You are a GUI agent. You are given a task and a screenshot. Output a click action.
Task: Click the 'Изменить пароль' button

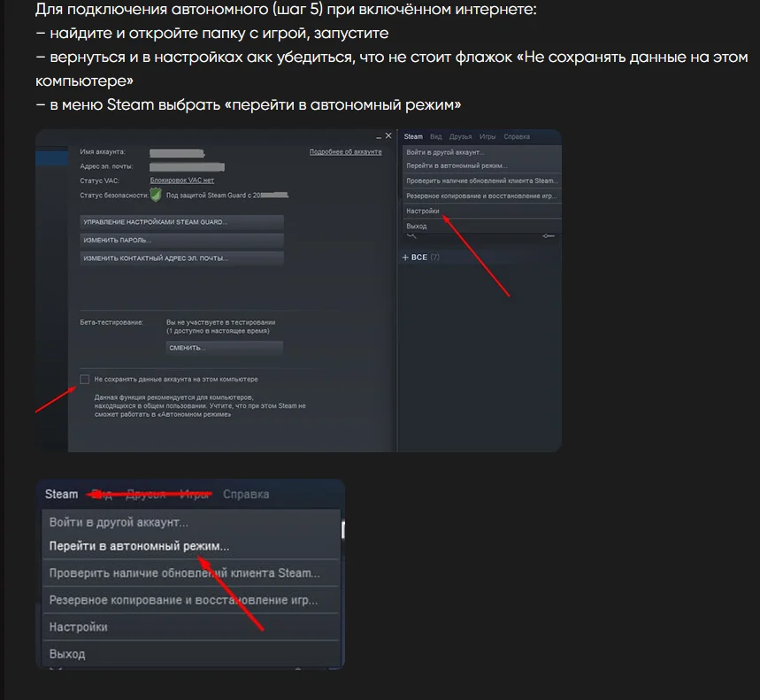[181, 240]
